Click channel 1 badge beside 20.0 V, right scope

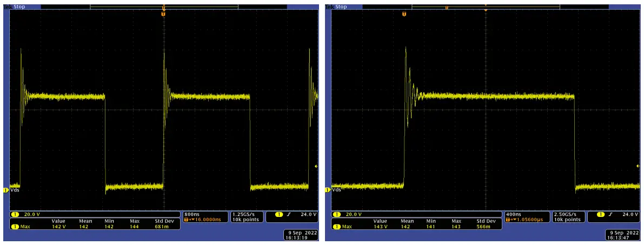(x=337, y=215)
